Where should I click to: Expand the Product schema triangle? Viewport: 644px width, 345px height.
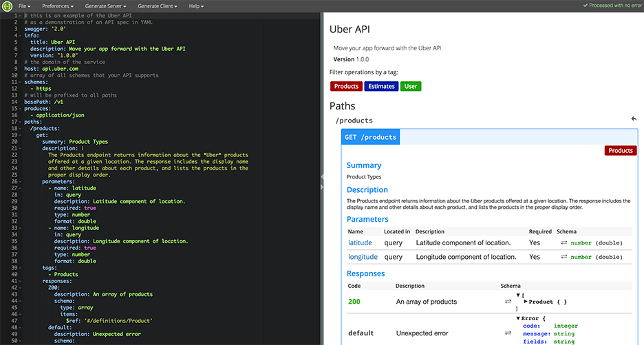pos(526,302)
